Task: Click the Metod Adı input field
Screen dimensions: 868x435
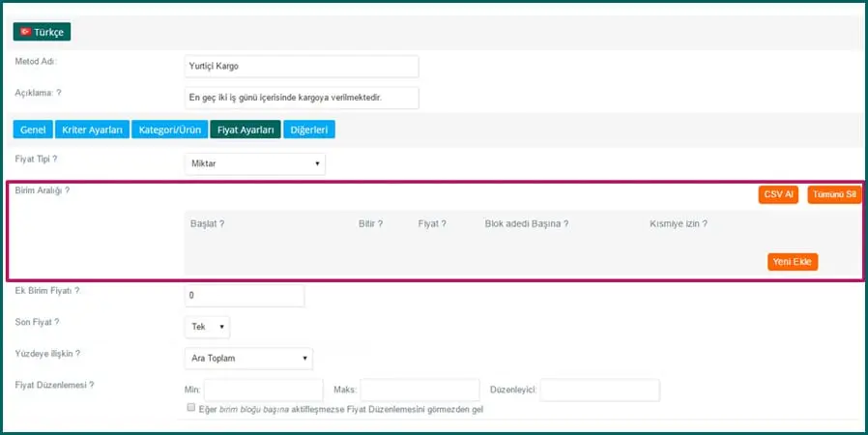Action: tap(302, 66)
